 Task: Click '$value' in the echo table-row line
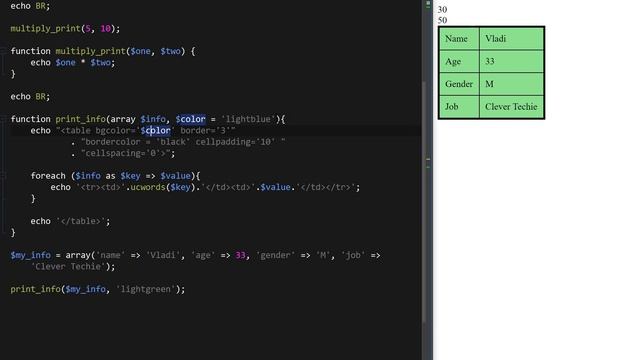coord(276,187)
